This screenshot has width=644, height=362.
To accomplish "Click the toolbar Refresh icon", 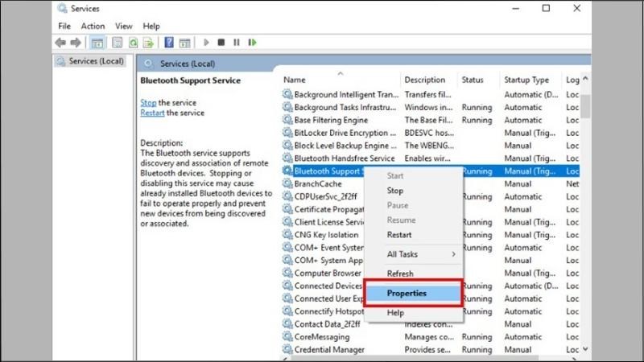I will 133,42.
